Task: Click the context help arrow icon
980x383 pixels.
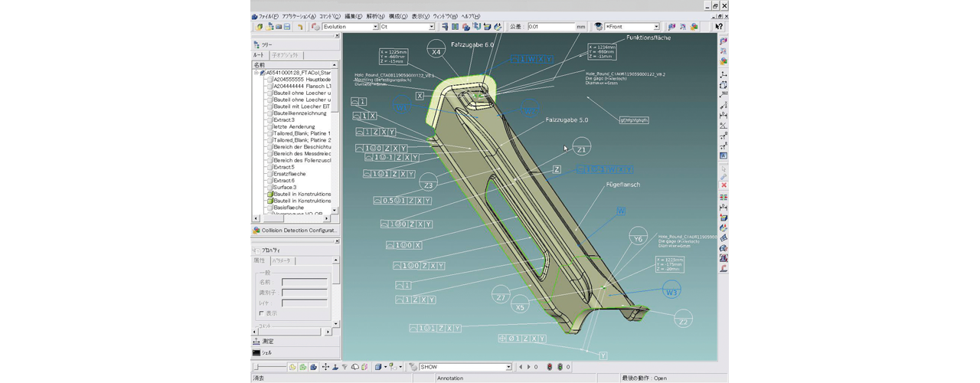Action: tap(719, 27)
